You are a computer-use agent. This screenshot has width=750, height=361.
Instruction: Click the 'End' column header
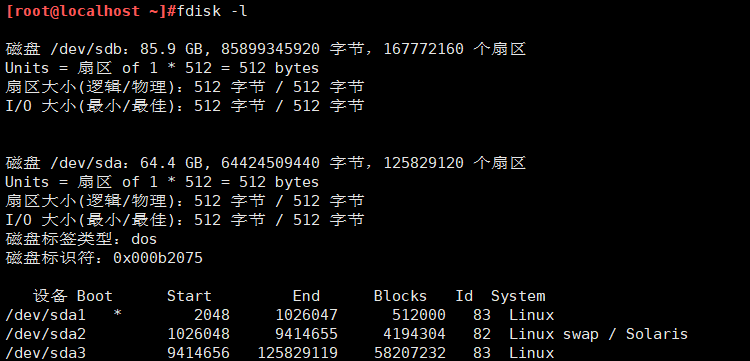306,296
